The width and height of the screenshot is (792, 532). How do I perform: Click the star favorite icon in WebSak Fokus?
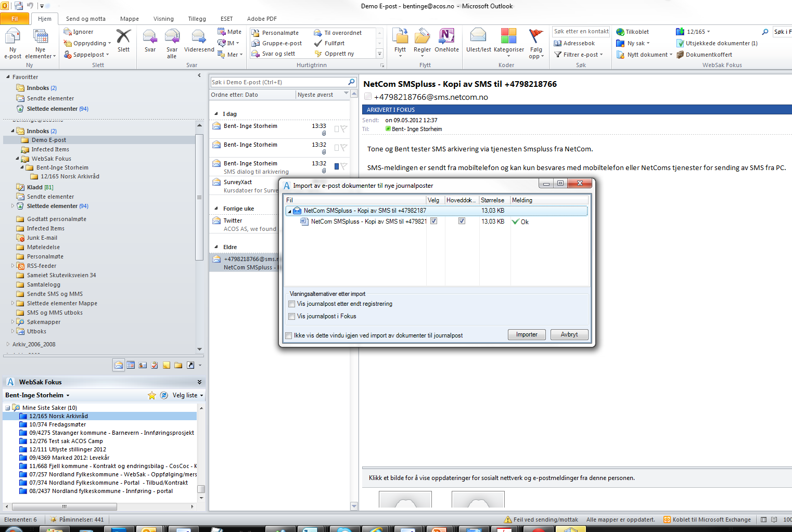[x=152, y=395]
